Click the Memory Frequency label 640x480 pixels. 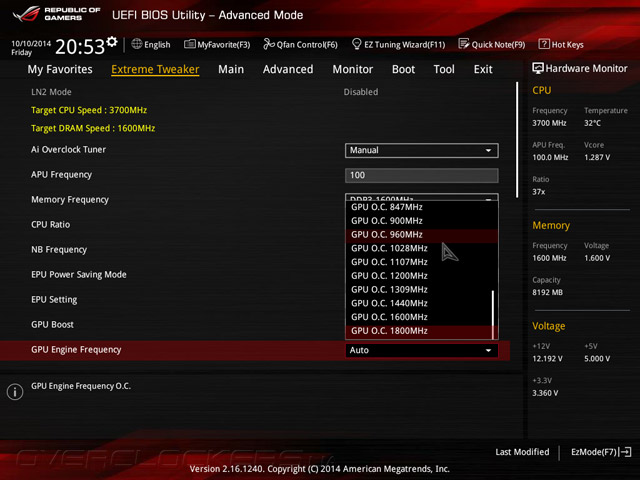click(70, 200)
